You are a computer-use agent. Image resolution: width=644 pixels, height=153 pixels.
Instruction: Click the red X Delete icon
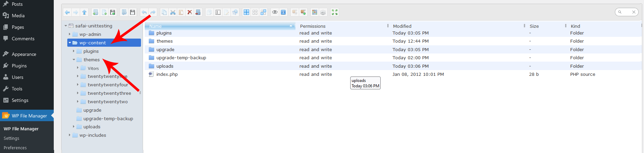point(190,13)
